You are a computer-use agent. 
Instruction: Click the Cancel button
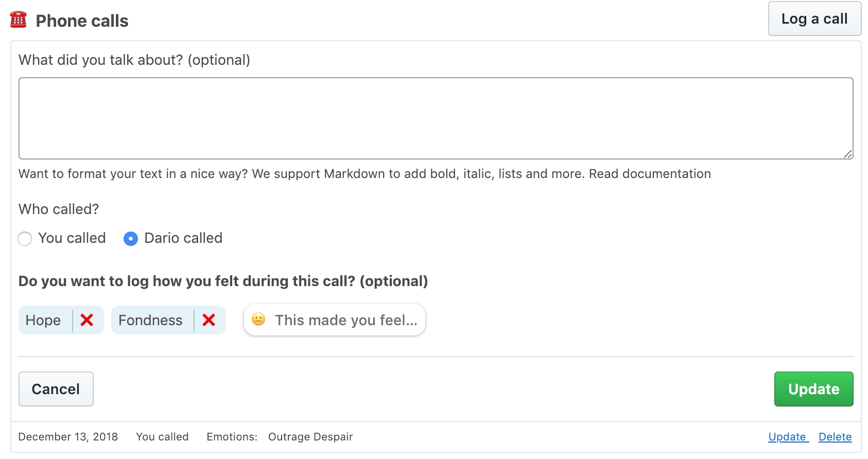click(x=56, y=389)
